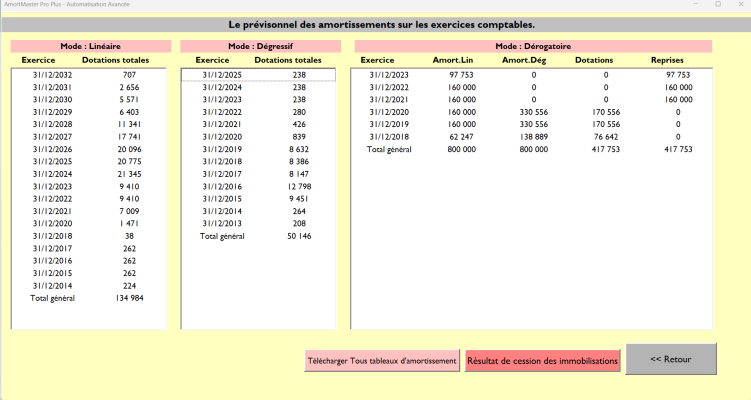This screenshot has height=400, width=751.
Task: Click Dégressif total 50 146
Action: pyautogui.click(x=299, y=236)
